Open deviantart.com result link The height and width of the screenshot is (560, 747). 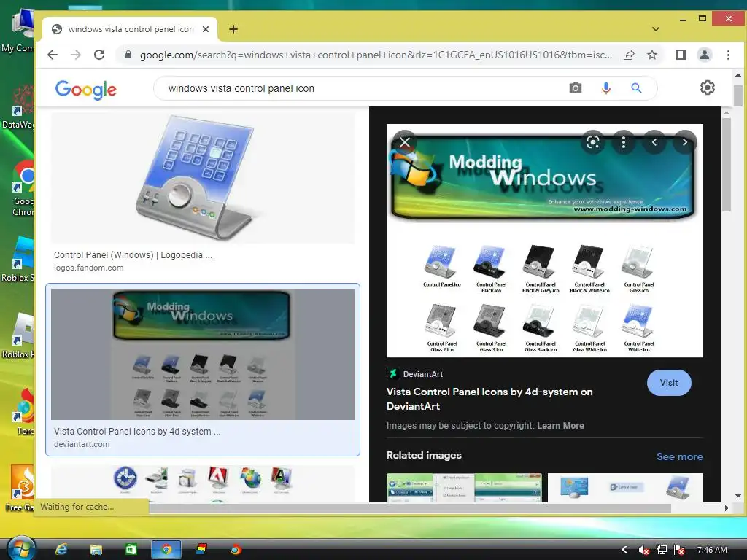(x=82, y=444)
